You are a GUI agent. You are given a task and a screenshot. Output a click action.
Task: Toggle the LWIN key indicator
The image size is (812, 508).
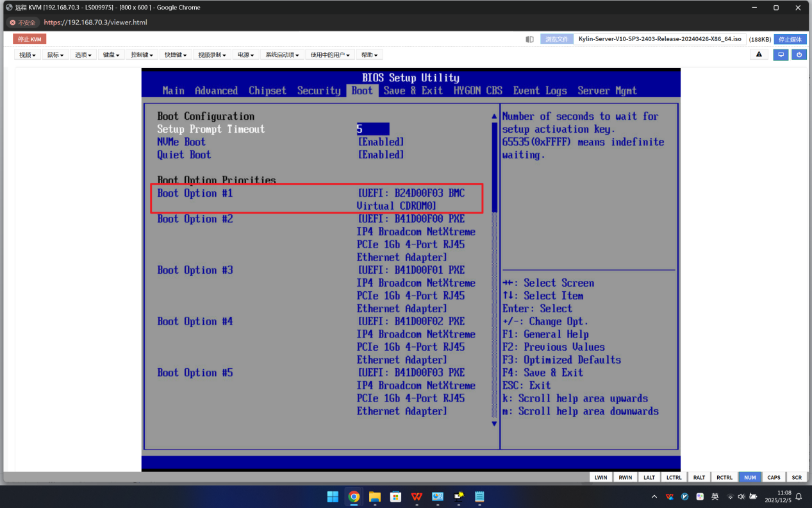(x=601, y=477)
